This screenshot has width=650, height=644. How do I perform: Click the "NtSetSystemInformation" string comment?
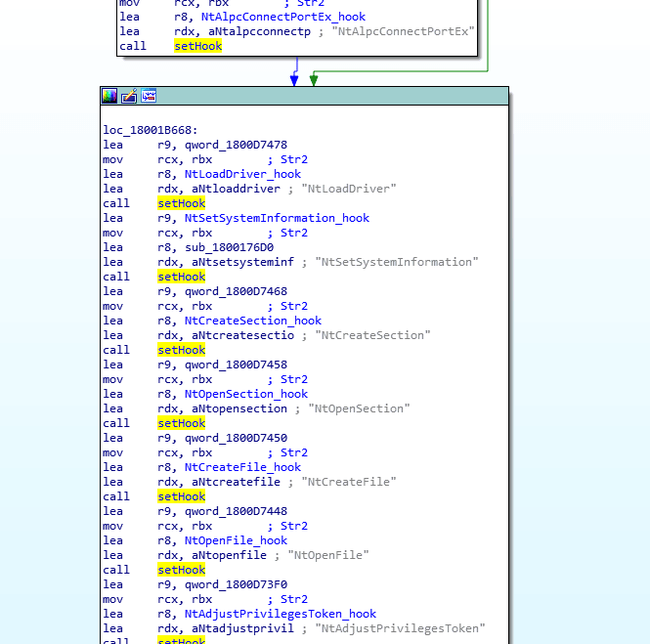(x=397, y=262)
